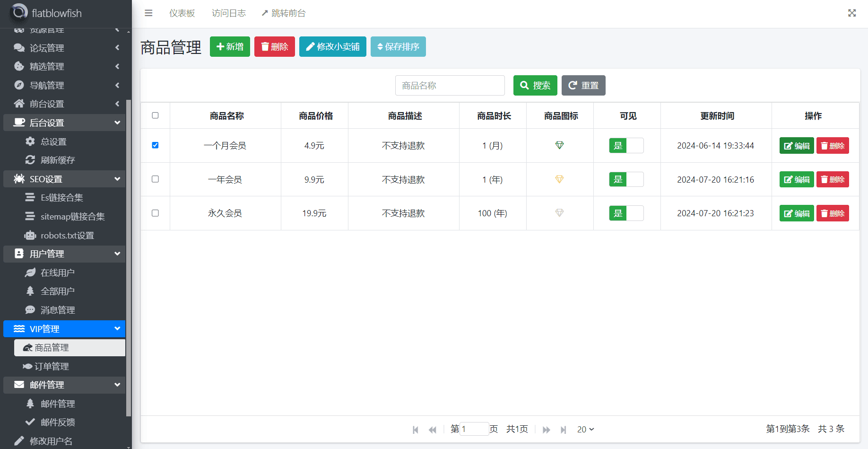The width and height of the screenshot is (868, 449).
Task: Click the fullscreen expand icon
Action: pyautogui.click(x=852, y=13)
